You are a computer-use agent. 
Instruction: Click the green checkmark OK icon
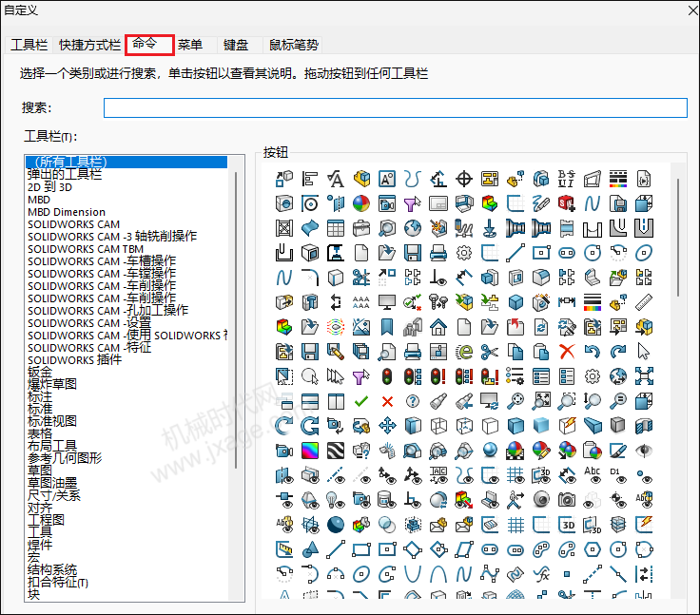pos(361,402)
